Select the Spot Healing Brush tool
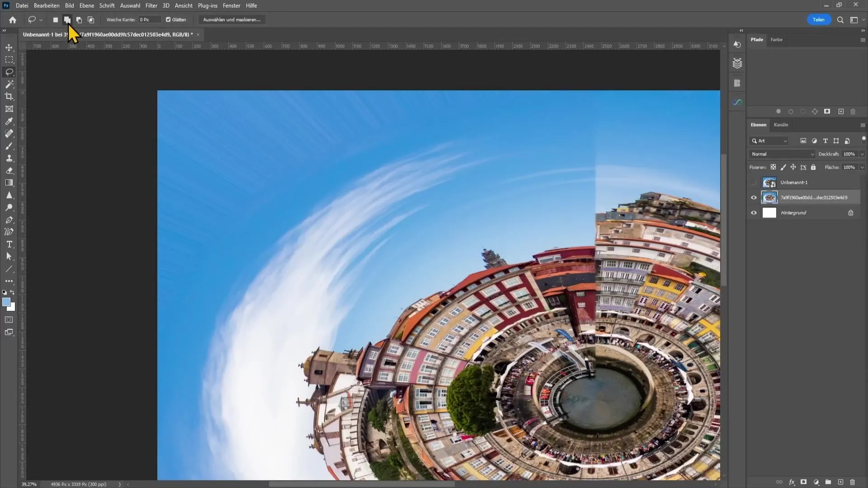This screenshot has width=868, height=488. point(9,134)
